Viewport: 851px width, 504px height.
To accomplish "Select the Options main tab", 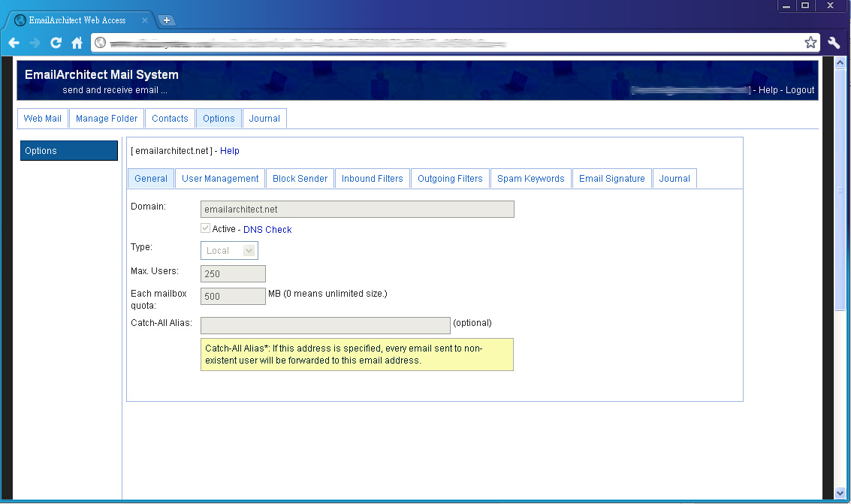I will 219,118.
